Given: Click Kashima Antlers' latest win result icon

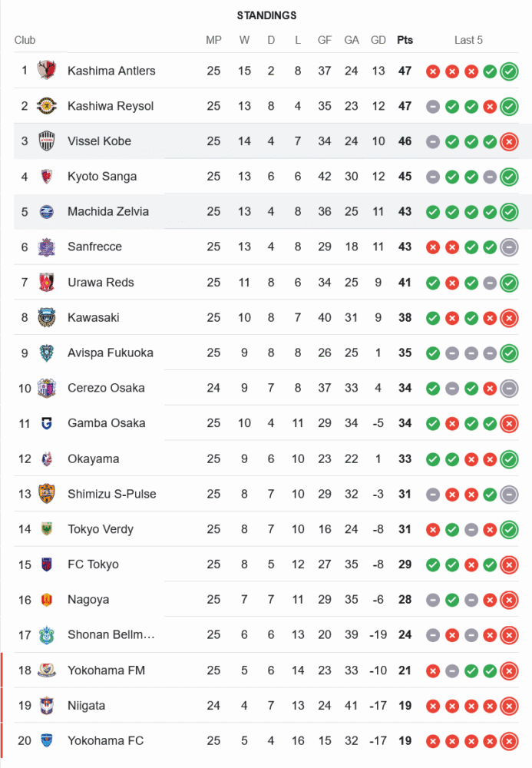Looking at the screenshot, I should point(509,71).
